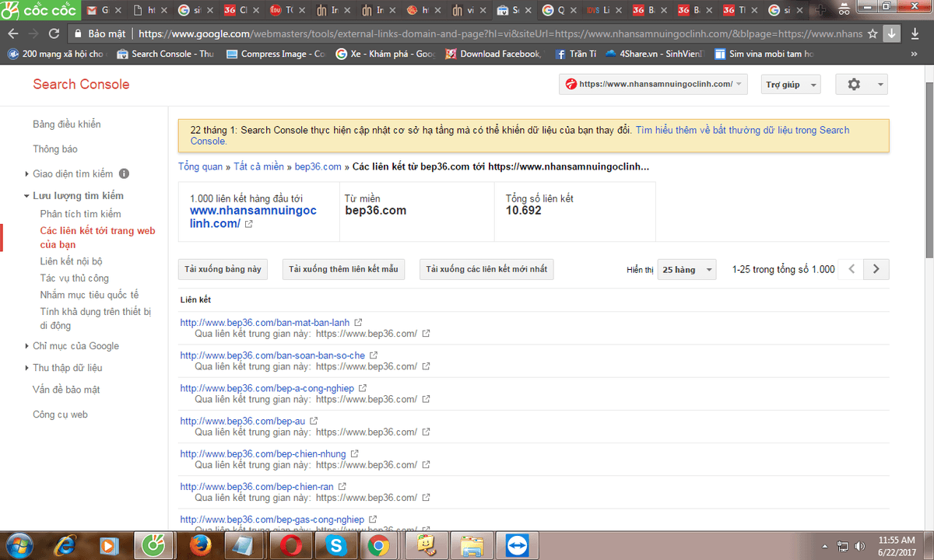Go to the next page of results
The image size is (934, 560).
click(x=876, y=269)
